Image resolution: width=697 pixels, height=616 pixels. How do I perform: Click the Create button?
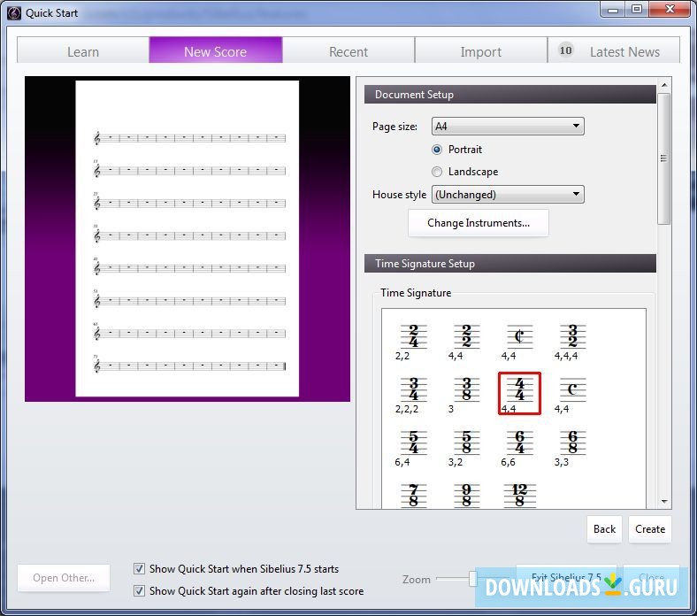coord(650,529)
